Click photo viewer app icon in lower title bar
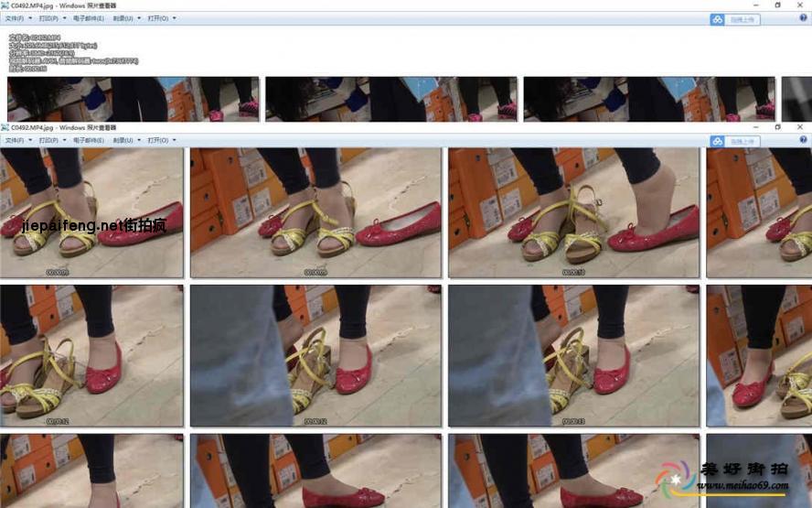Screen dimensions: 812x508 coord(5,127)
